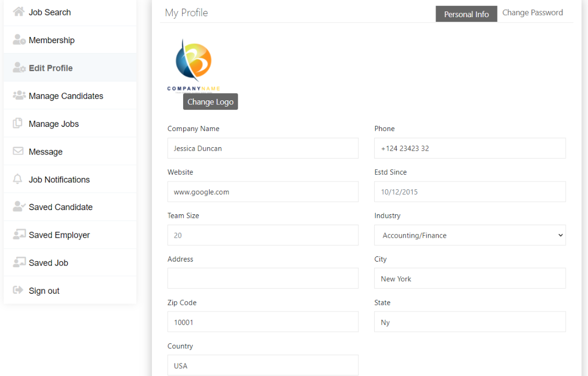The image size is (588, 376).
Task: Click the Job Search home icon
Action: [x=18, y=11]
